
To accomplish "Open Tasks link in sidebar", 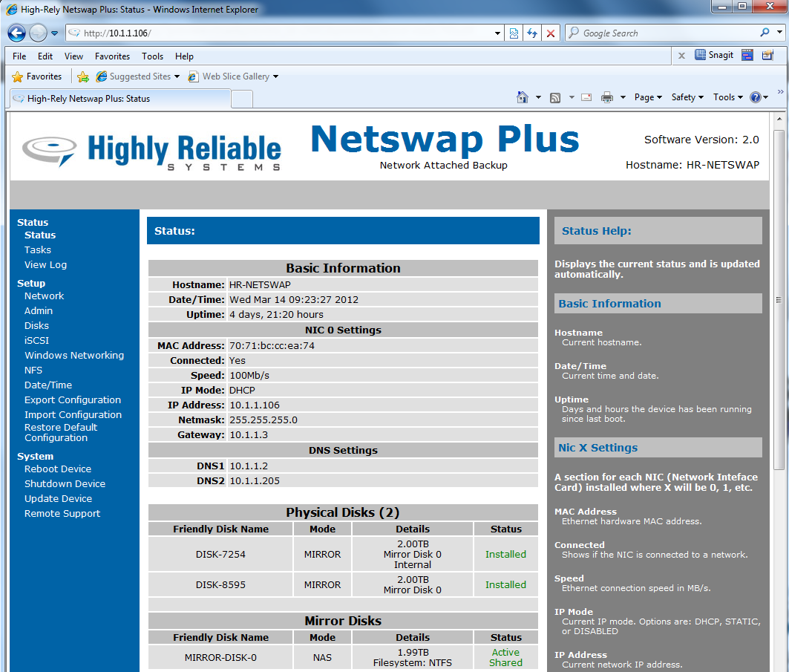I will pyautogui.click(x=38, y=250).
